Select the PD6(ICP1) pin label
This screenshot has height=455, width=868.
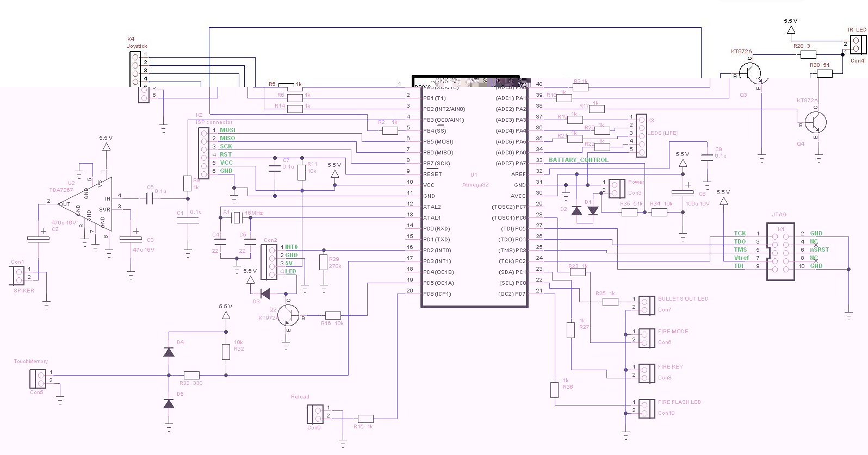(437, 294)
